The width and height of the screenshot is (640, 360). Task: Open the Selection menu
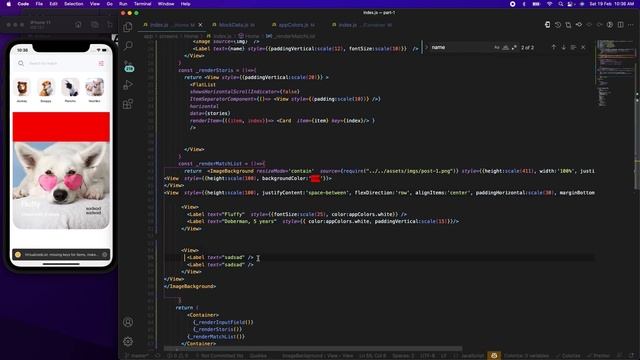coord(74,4)
